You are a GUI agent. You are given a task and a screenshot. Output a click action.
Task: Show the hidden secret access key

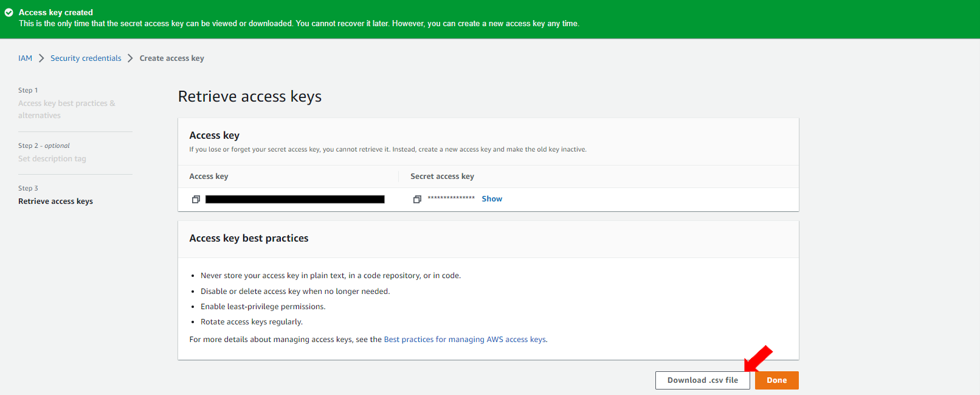[491, 199]
